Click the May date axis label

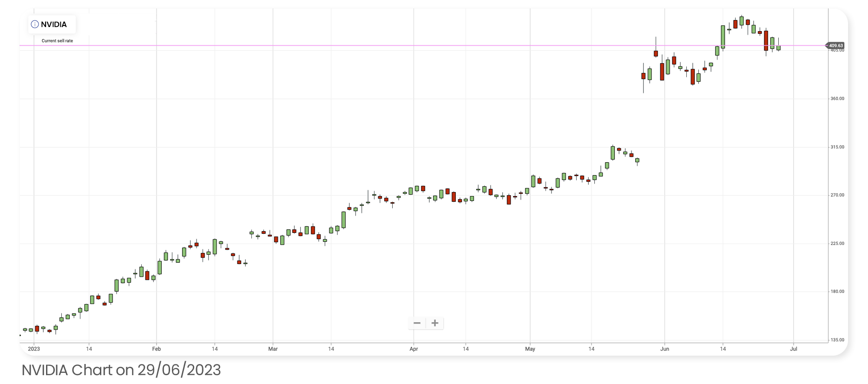[530, 349]
